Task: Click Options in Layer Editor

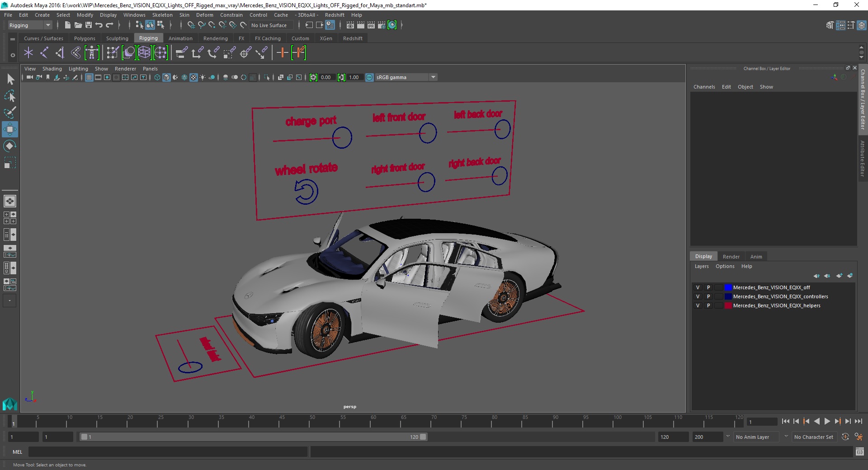Action: (x=725, y=266)
